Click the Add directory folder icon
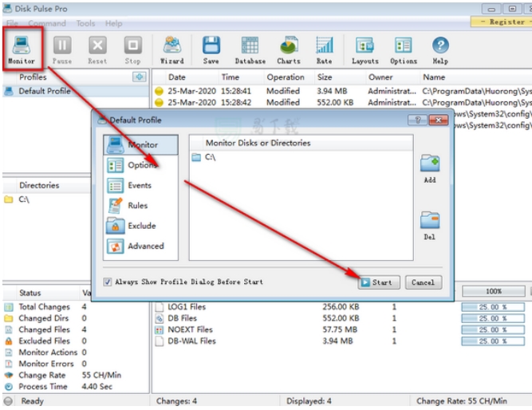This screenshot has height=410, width=532. pos(430,164)
